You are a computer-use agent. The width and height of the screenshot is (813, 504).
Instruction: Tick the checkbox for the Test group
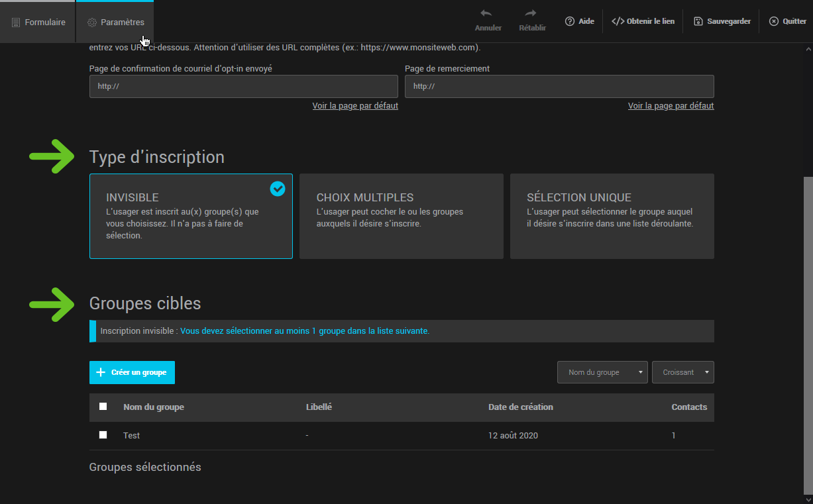pos(103,435)
